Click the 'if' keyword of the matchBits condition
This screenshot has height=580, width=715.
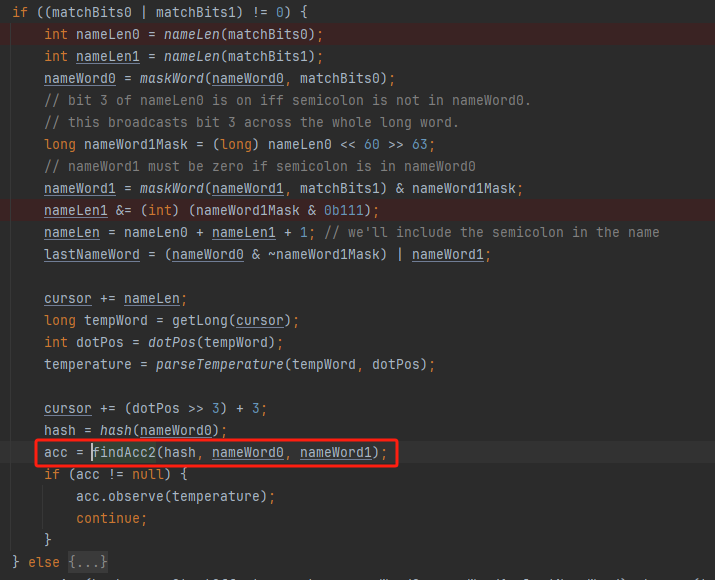click(x=20, y=12)
